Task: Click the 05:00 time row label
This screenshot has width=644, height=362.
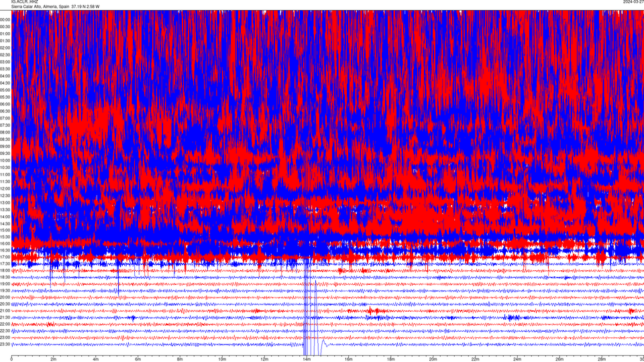Action: click(5, 90)
